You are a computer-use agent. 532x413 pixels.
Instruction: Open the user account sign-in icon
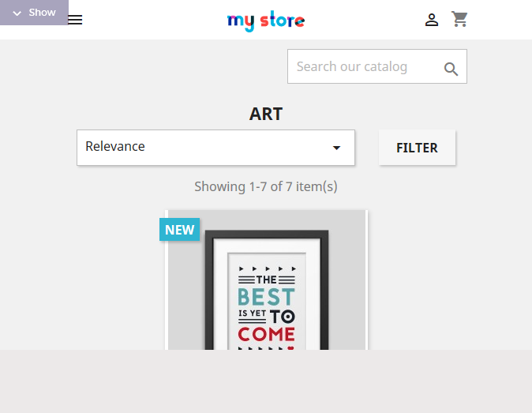pos(432,20)
